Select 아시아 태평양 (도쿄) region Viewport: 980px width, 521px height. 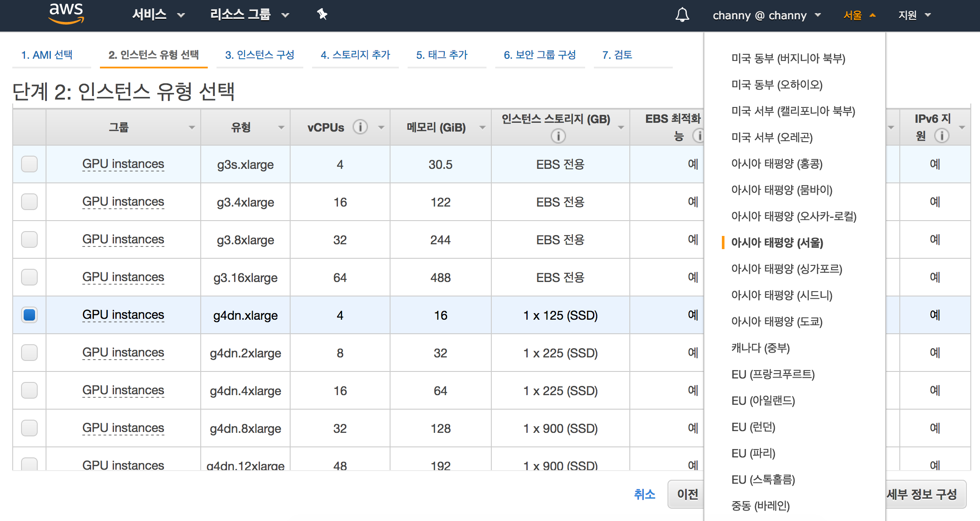pos(777,321)
